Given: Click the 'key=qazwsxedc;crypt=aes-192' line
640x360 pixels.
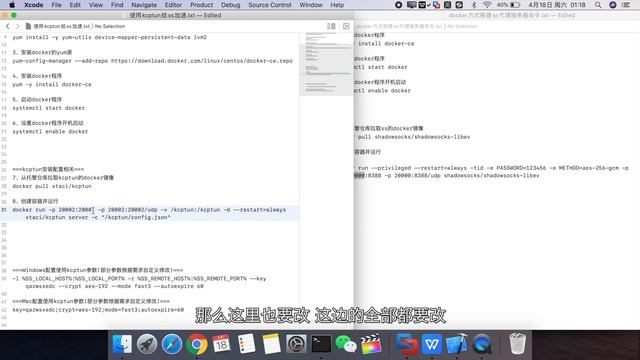Looking at the screenshot, I should coord(98,310).
